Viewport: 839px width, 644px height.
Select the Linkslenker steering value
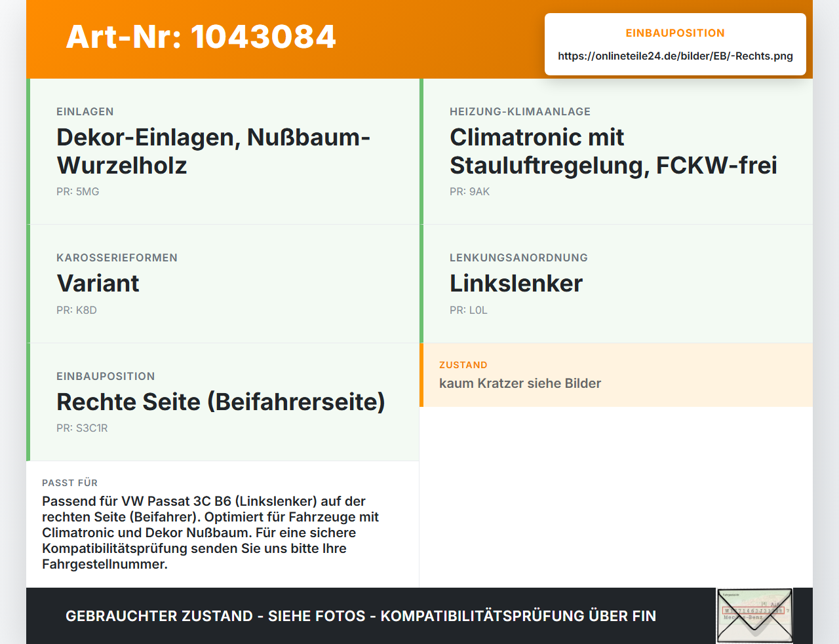pyautogui.click(x=516, y=283)
